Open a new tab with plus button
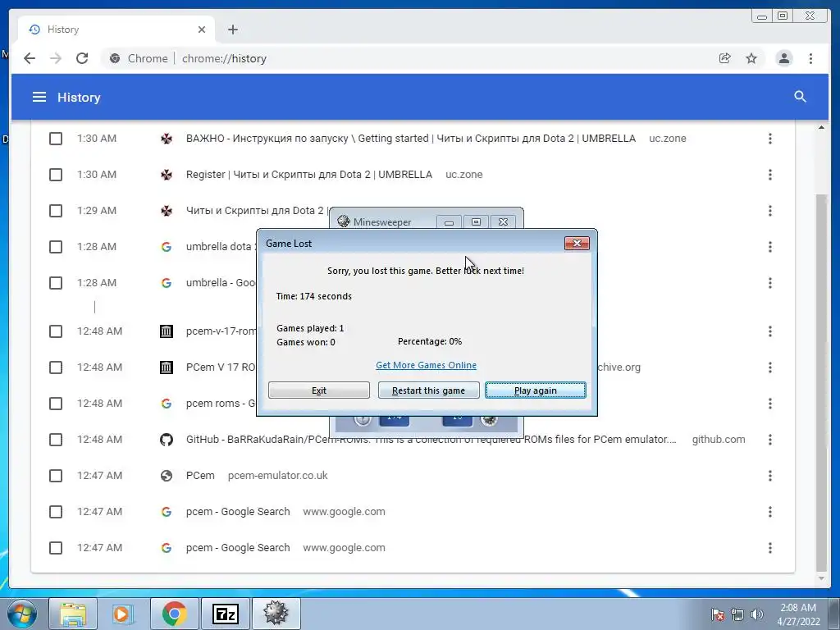 [232, 30]
